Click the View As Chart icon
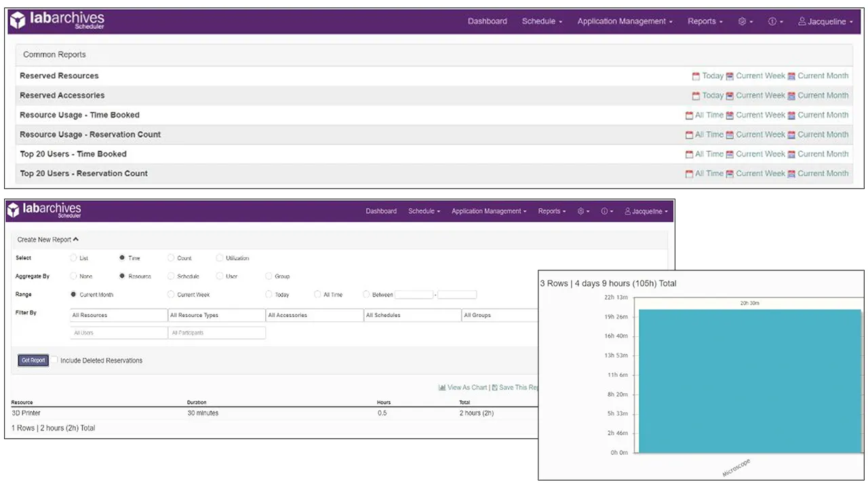Screen dimensions: 868x488 point(442,388)
